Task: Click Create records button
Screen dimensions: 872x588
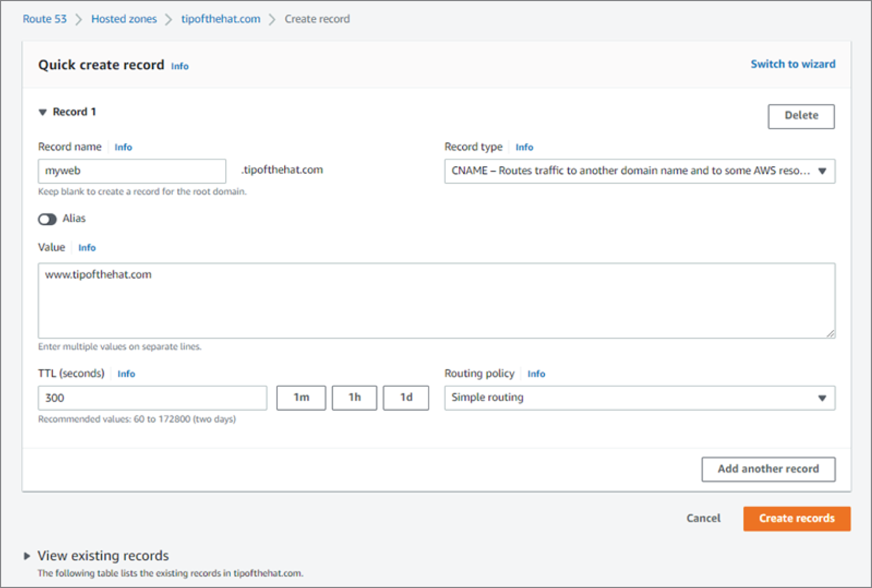Action: (797, 518)
